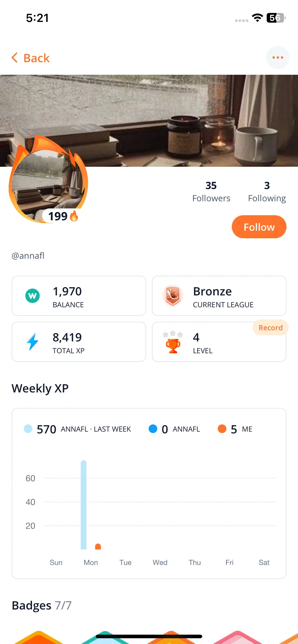Tap the light blue Monday bar
298x644 pixels.
(x=83, y=505)
